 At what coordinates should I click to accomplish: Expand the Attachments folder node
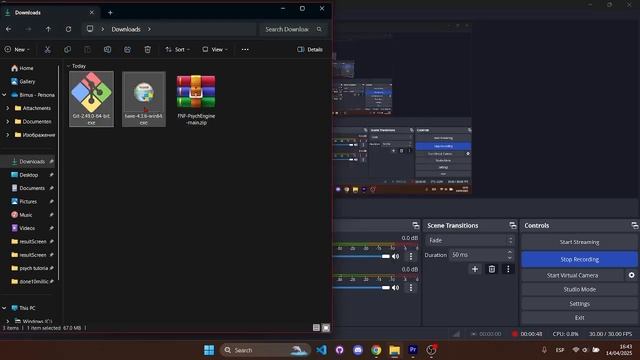[x=8, y=108]
